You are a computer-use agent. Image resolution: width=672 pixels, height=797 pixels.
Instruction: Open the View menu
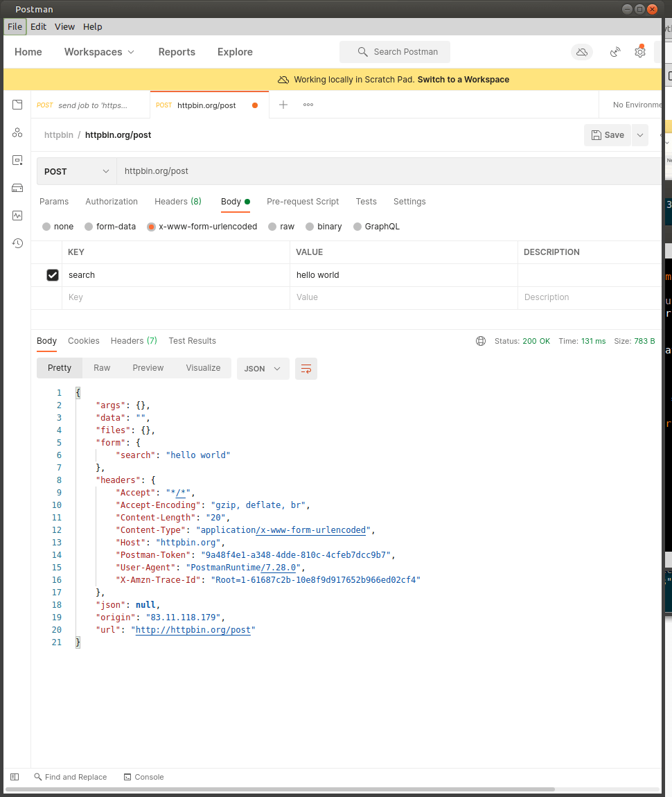pyautogui.click(x=64, y=26)
